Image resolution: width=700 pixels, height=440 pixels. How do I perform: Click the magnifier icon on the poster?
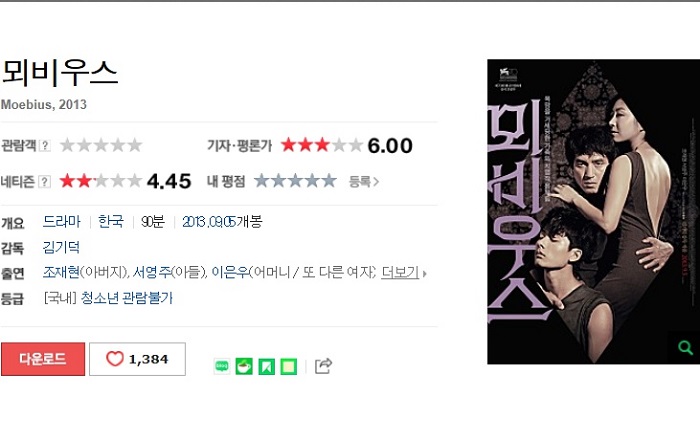pos(685,347)
